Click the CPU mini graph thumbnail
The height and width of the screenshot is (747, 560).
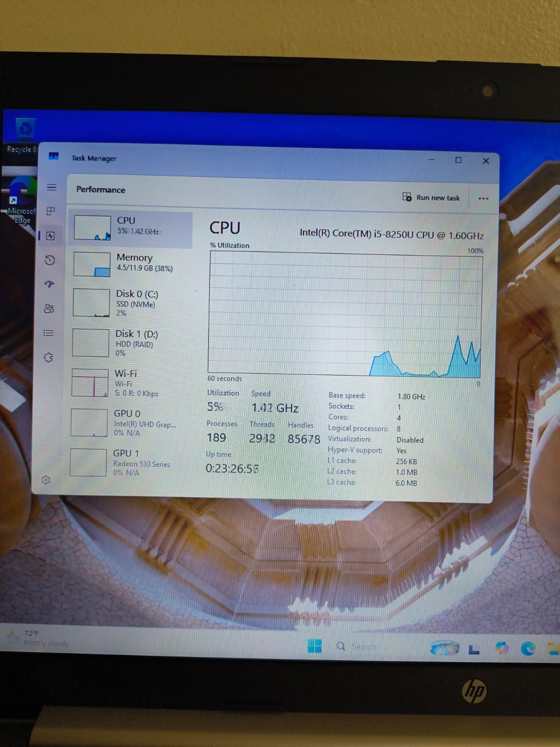click(x=92, y=227)
